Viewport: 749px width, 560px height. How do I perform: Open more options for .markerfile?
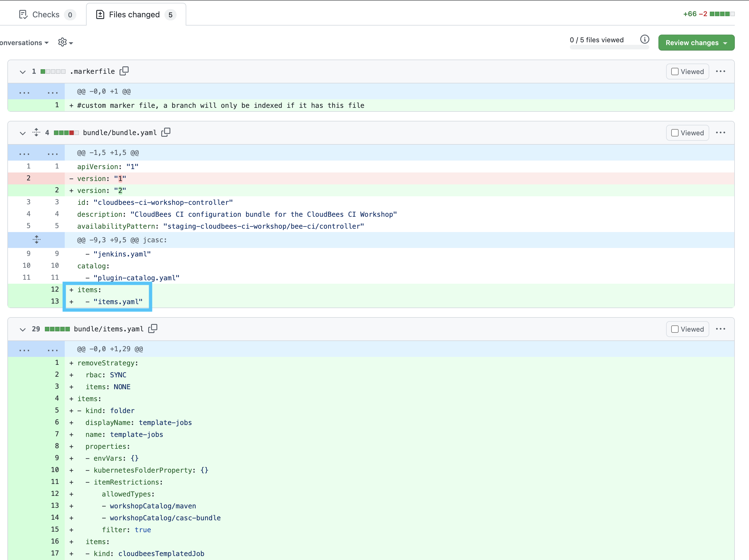pyautogui.click(x=720, y=71)
